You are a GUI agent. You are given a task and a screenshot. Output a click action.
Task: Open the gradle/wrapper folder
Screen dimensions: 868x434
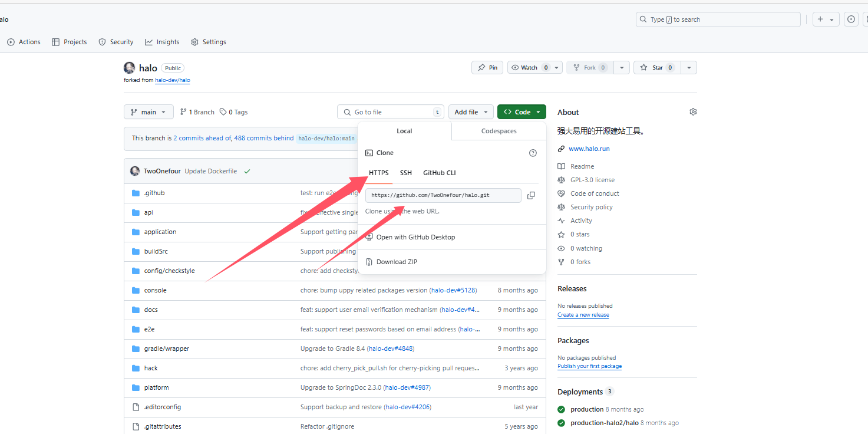[x=167, y=348]
